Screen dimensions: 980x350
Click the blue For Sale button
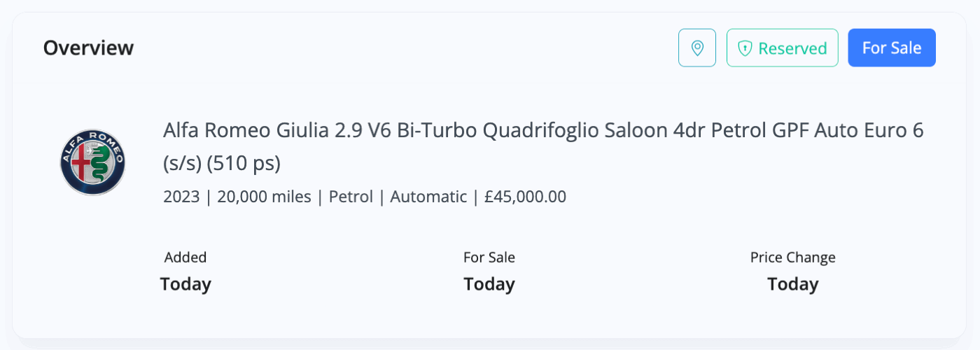click(892, 48)
